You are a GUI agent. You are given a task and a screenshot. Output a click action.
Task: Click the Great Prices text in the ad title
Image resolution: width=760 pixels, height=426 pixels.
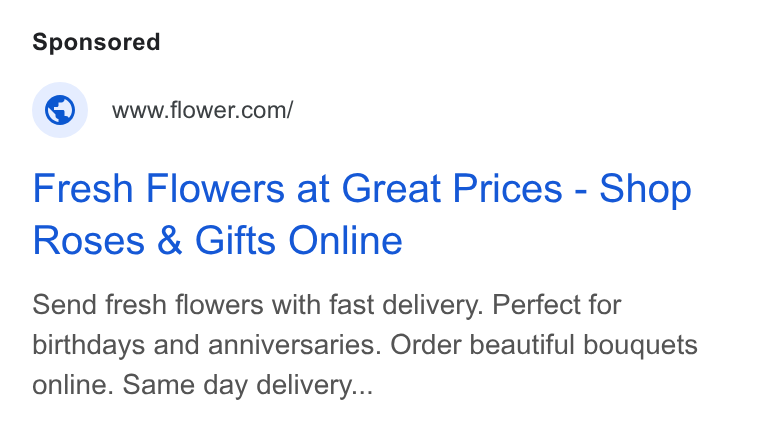pyautogui.click(x=452, y=189)
